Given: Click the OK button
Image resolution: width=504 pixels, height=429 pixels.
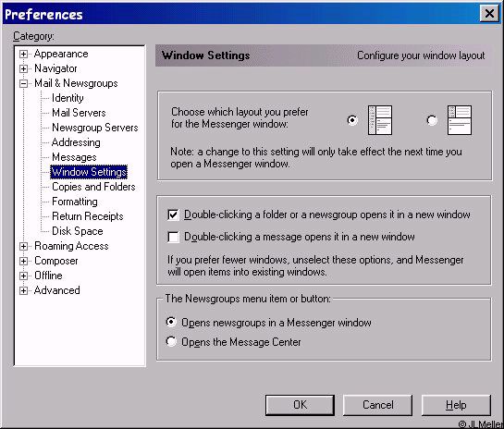Looking at the screenshot, I should (x=300, y=405).
